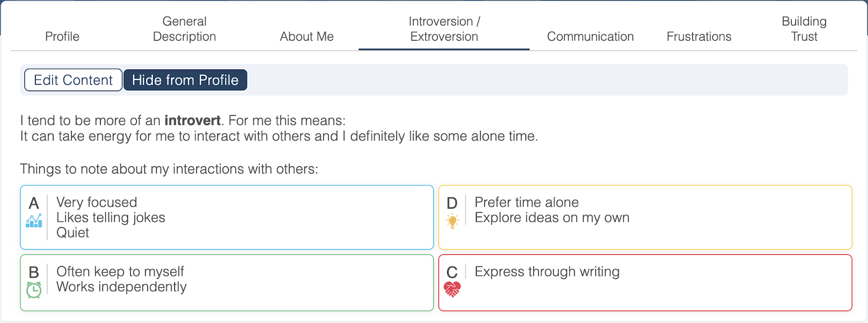
Task: Click the red heart handshake icon in card C
Action: [452, 289]
